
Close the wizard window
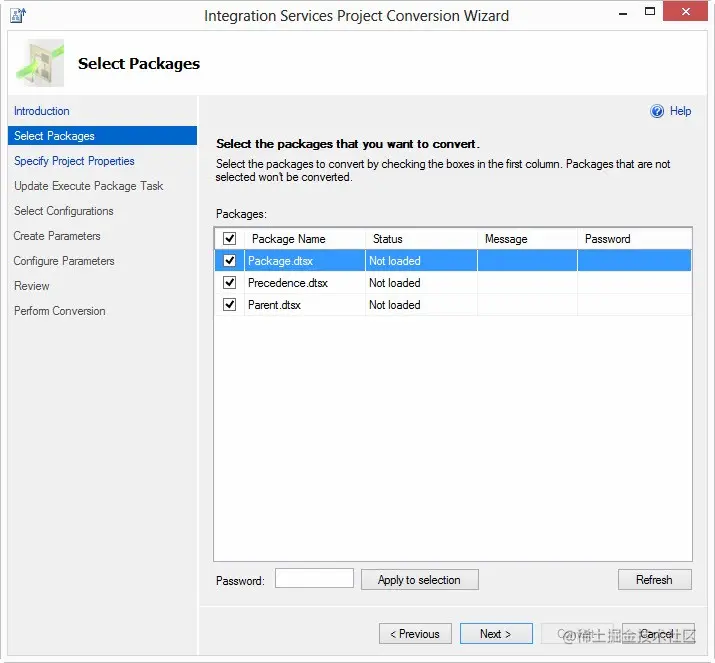(685, 11)
